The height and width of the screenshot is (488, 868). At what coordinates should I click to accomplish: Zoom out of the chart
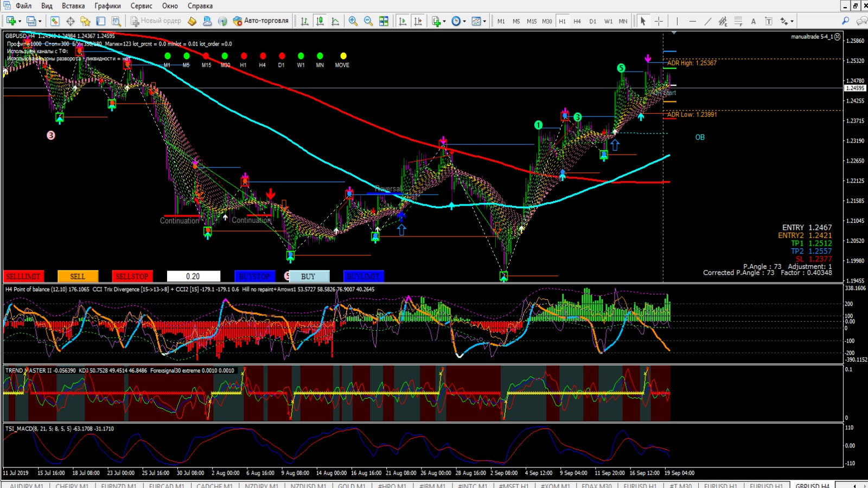pos(368,21)
